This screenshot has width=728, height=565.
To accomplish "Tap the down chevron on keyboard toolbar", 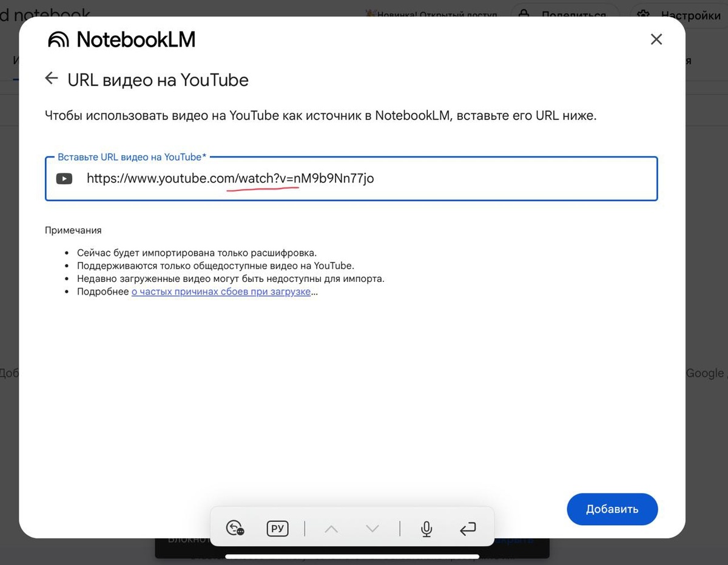I will coord(372,529).
